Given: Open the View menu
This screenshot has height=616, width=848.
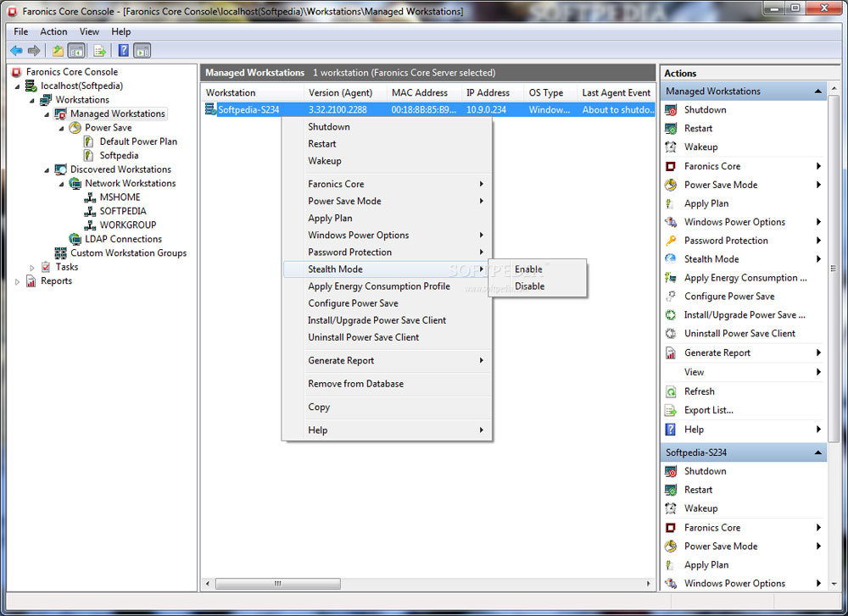Looking at the screenshot, I should point(89,32).
